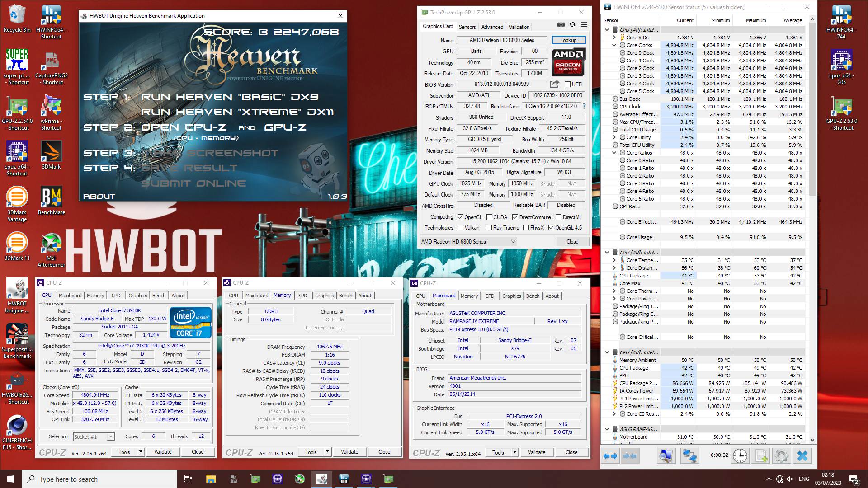Open Windows Start menu

(11, 479)
